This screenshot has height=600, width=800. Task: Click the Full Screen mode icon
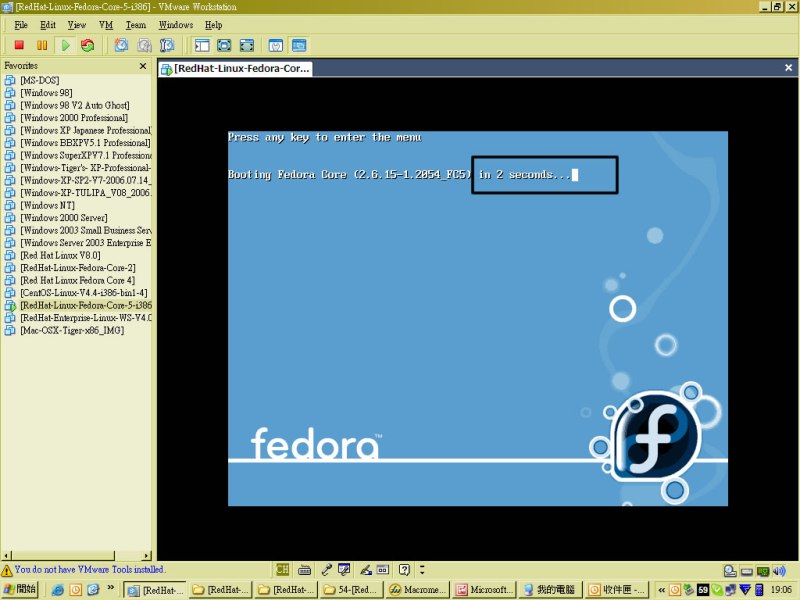point(247,45)
